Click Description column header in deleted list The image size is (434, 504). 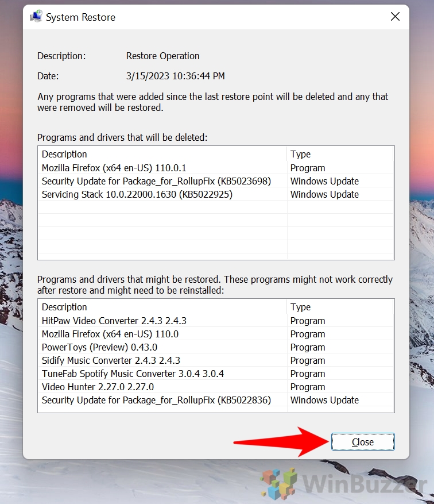tap(162, 154)
